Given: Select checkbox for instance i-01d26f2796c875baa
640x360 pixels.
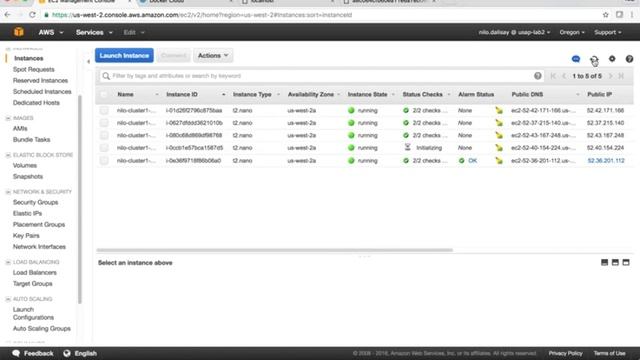Looking at the screenshot, I should [104, 110].
